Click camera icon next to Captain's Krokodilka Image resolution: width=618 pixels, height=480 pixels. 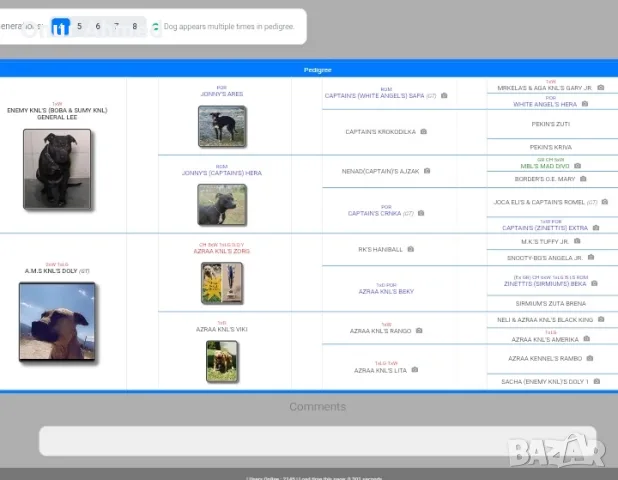pos(424,131)
